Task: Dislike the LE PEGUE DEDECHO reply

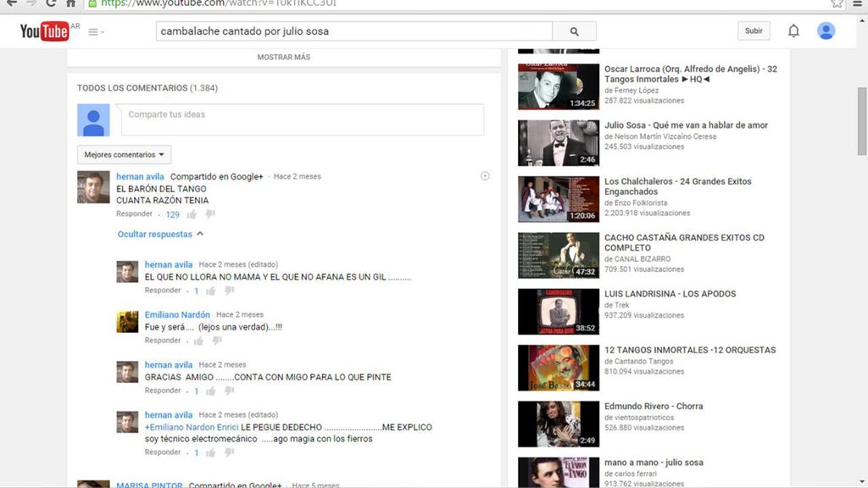Action: point(229,452)
